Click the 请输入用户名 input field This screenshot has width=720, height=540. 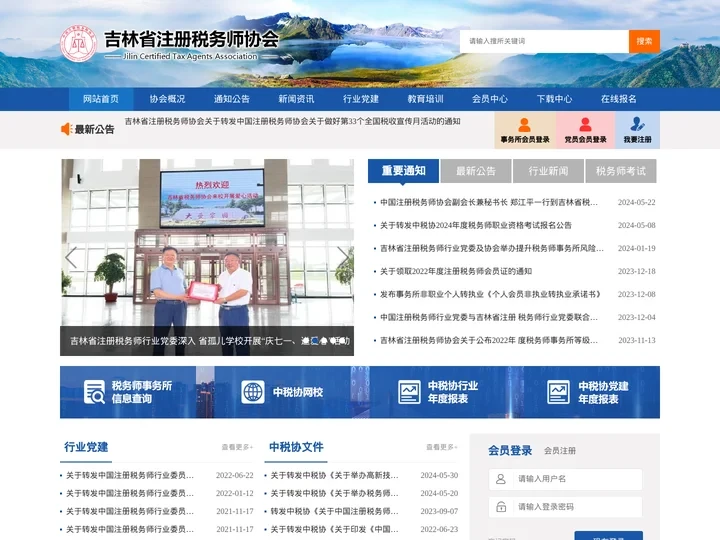(565, 479)
